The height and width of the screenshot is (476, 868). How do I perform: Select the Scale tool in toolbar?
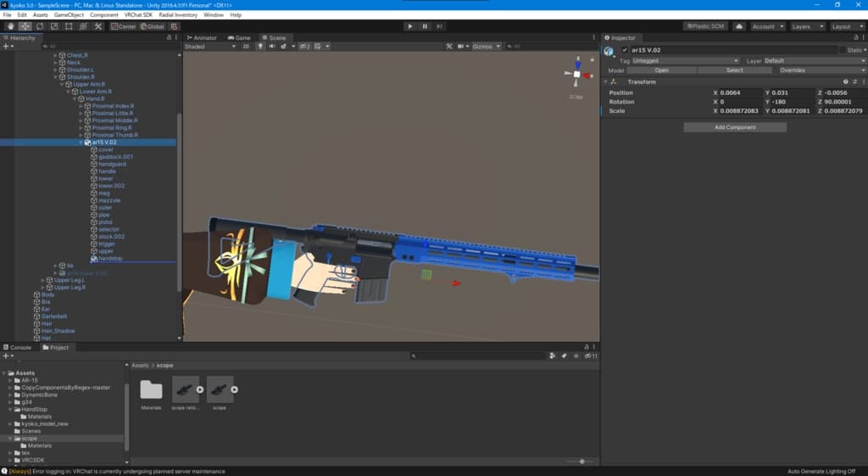click(x=54, y=26)
